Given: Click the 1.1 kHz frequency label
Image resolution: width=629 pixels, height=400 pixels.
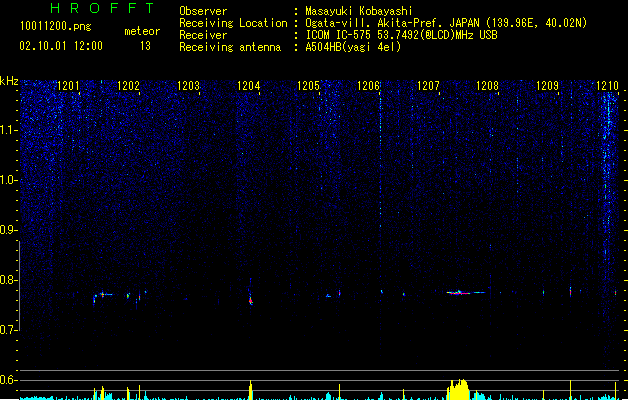Looking at the screenshot, I should 8,130.
